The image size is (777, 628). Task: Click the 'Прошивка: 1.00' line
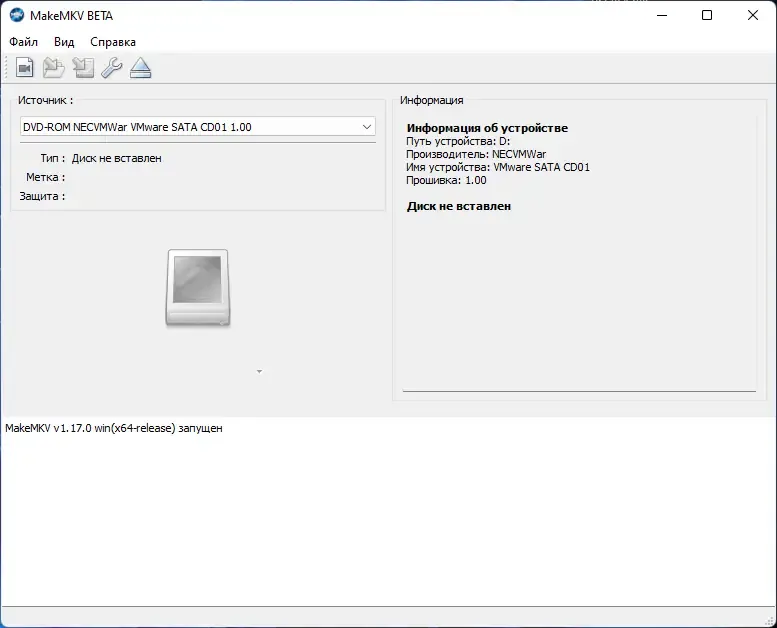[446, 180]
